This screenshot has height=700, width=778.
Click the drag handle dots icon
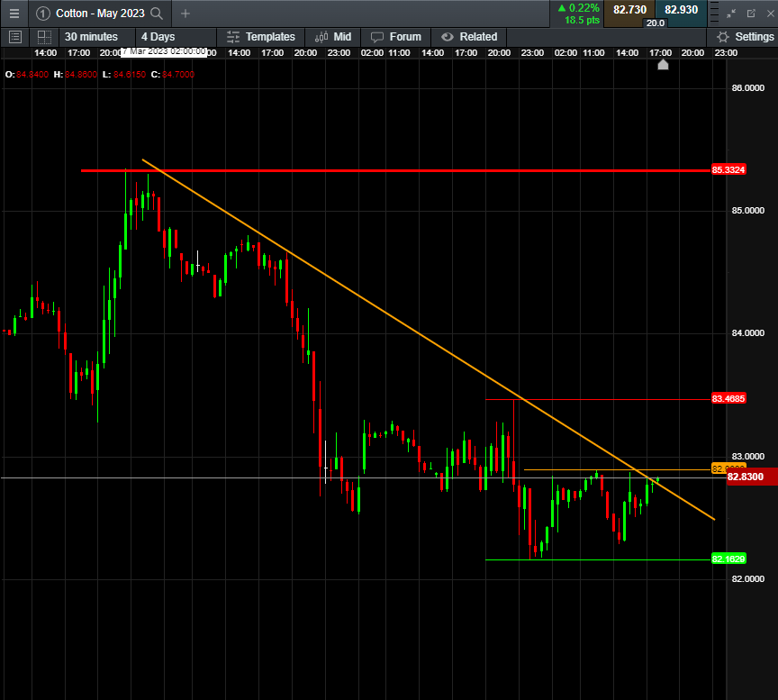[714, 13]
